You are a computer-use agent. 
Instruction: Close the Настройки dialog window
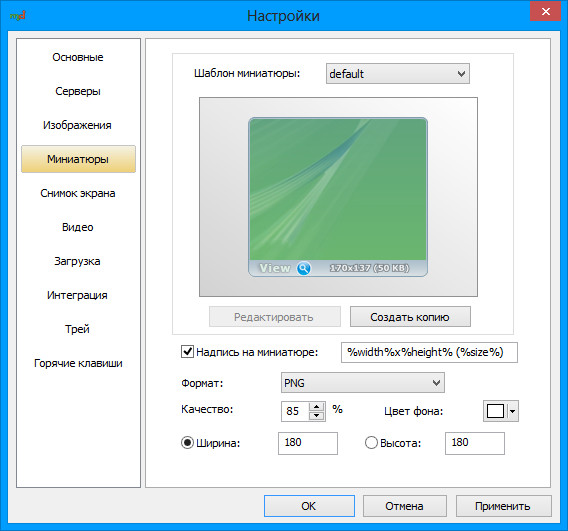pos(546,12)
